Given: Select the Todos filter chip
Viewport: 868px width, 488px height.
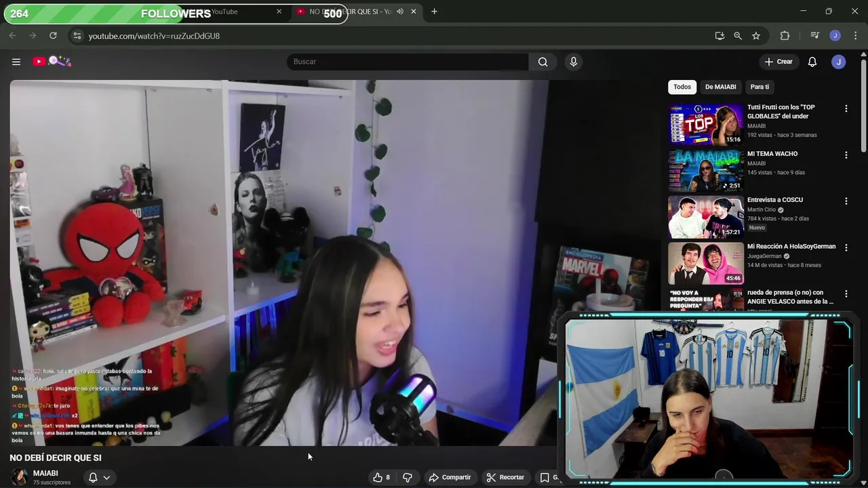Looking at the screenshot, I should coord(682,87).
